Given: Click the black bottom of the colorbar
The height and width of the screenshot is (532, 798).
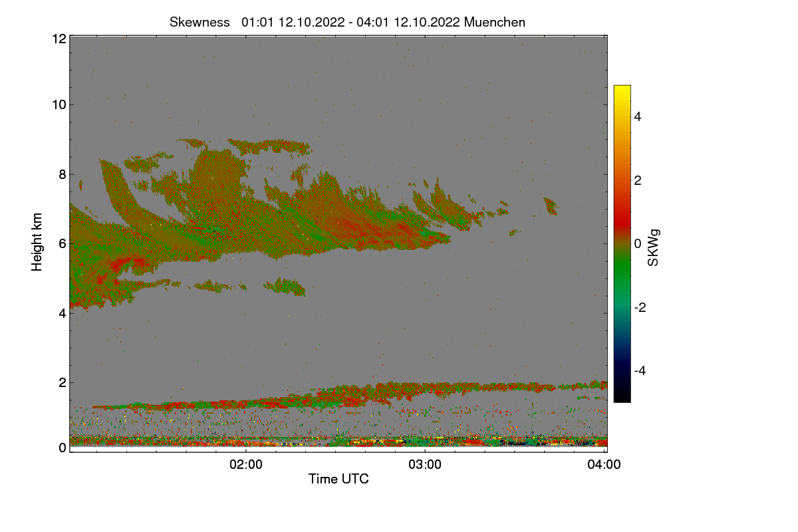Looking at the screenshot, I should (622, 392).
